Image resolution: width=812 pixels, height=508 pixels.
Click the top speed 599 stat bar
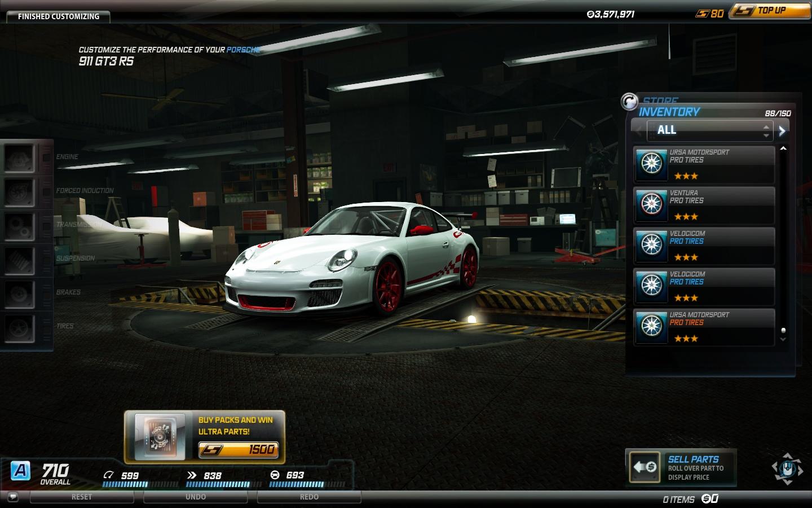[x=140, y=484]
